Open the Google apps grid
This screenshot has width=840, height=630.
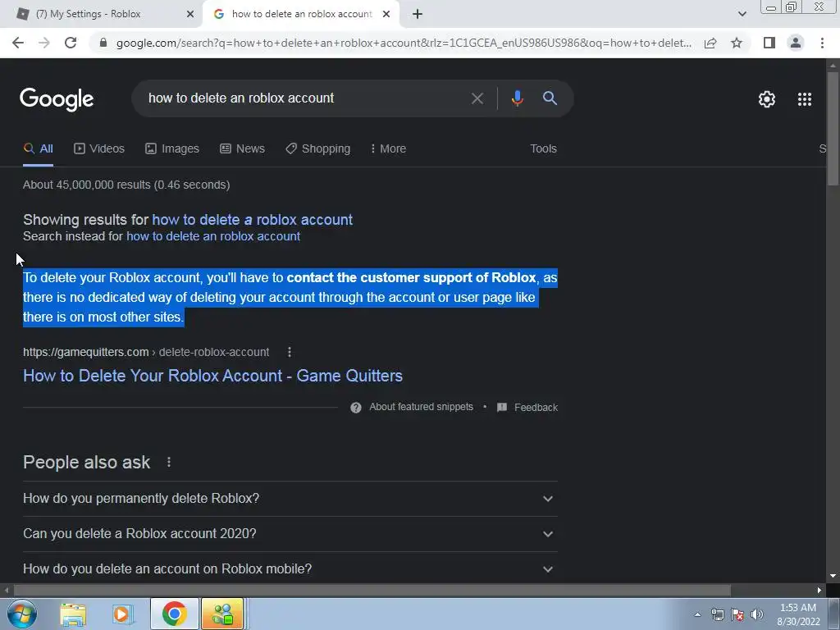pos(805,99)
